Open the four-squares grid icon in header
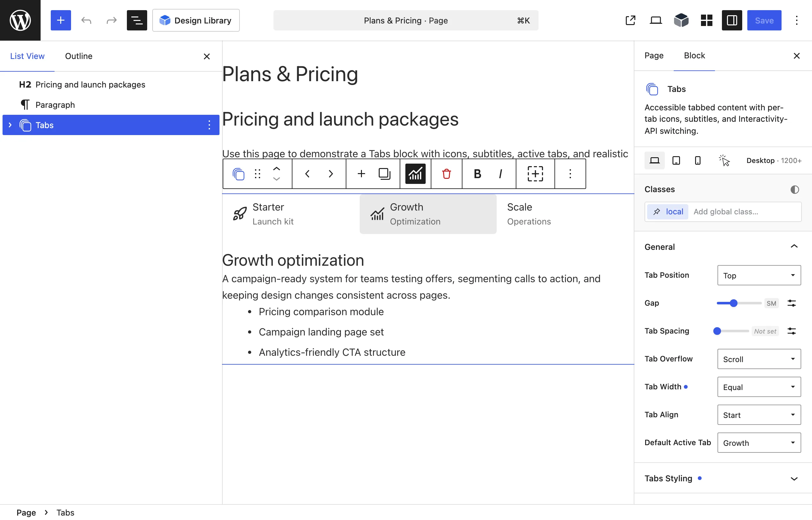Image resolution: width=812 pixels, height=520 pixels. (706, 20)
